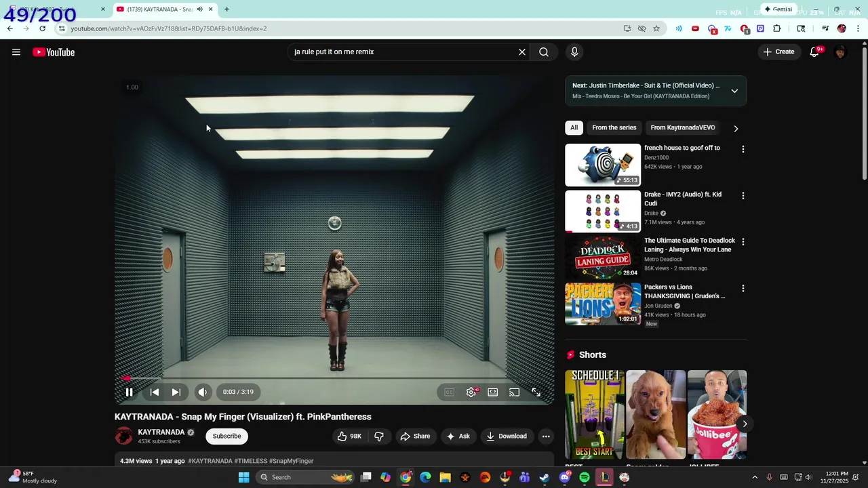Go back in browser history
The image size is (868, 488).
click(9, 28)
